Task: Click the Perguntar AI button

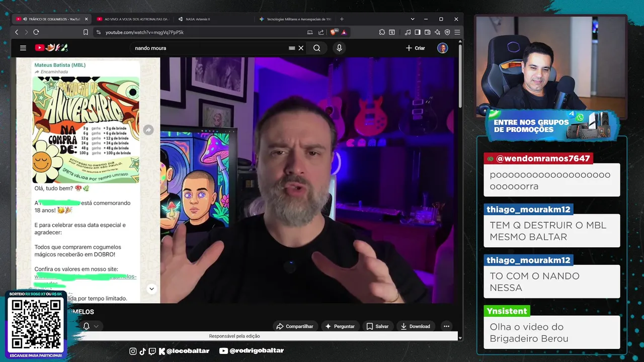Action: pyautogui.click(x=340, y=326)
